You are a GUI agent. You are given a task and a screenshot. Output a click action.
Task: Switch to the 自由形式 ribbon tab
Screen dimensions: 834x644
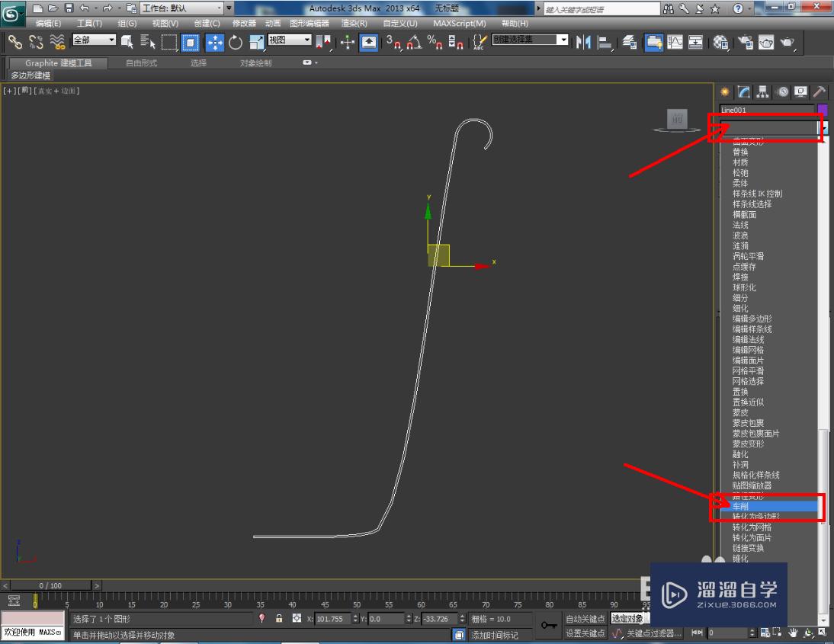click(141, 63)
